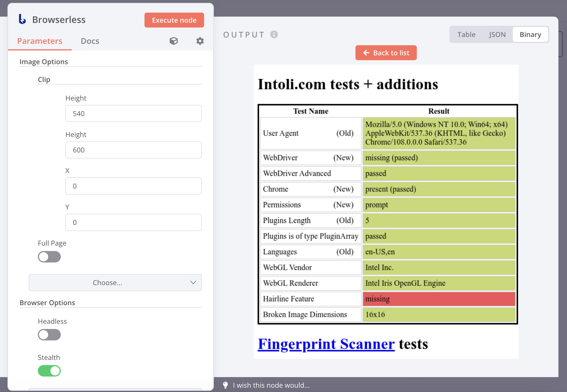Viewport: 567px width, 392px height.
Task: Click the X clip input field
Action: click(133, 186)
